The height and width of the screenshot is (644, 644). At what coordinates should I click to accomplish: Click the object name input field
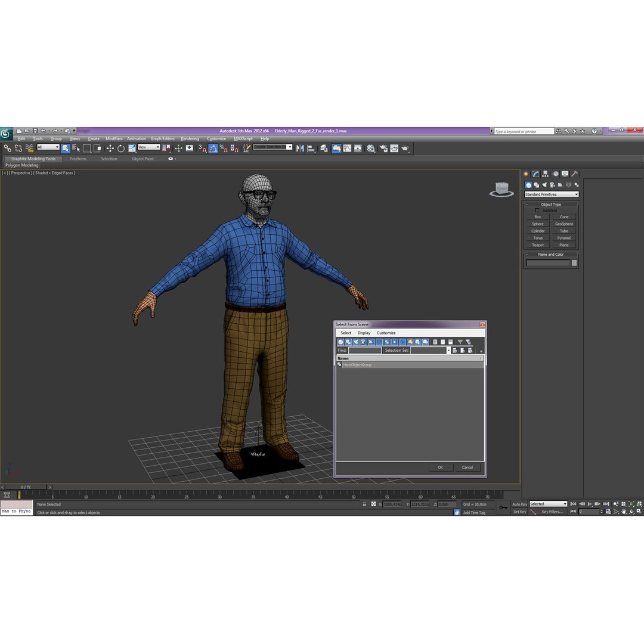(548, 263)
